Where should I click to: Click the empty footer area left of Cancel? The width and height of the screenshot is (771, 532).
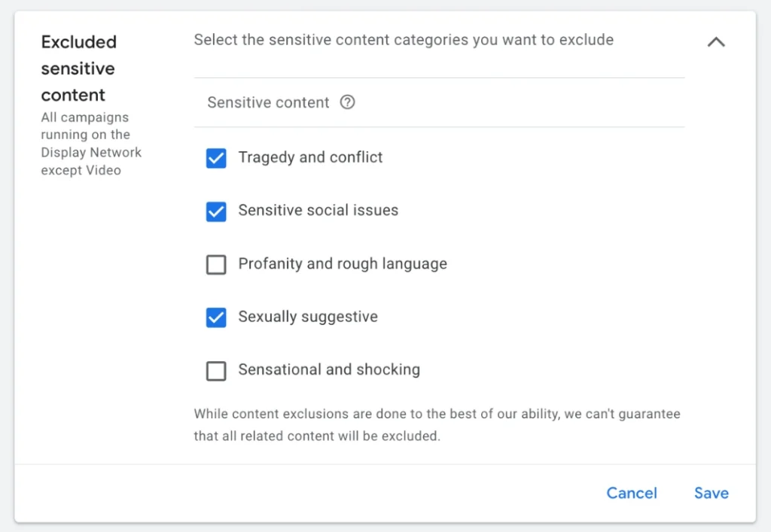pos(301,493)
